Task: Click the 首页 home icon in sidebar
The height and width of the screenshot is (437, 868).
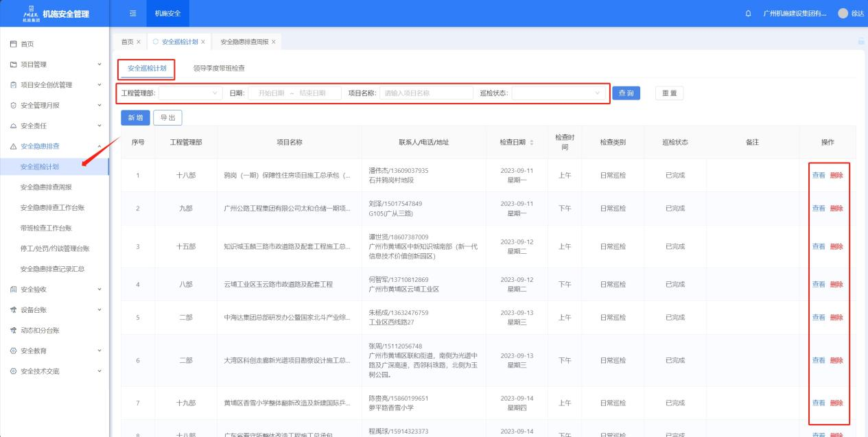Action: pos(14,44)
